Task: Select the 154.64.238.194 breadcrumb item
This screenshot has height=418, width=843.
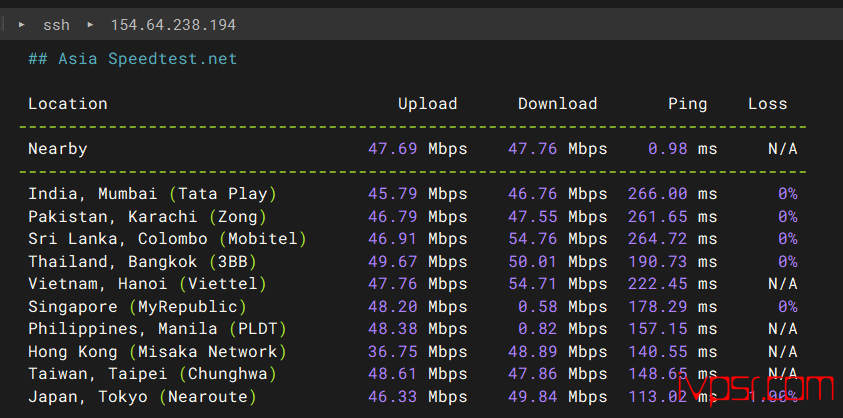Action: click(x=173, y=25)
